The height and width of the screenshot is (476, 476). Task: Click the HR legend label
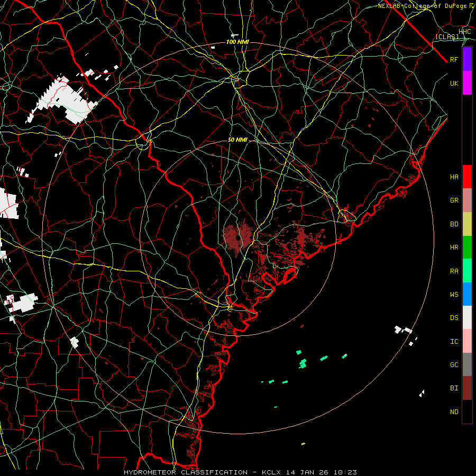coord(454,248)
